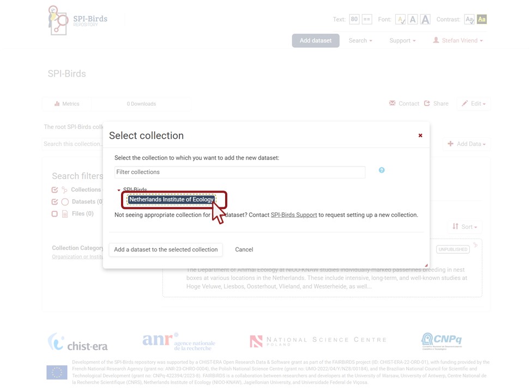The image size is (532, 392).
Task: Select the medium font size icon
Action: 413,20
